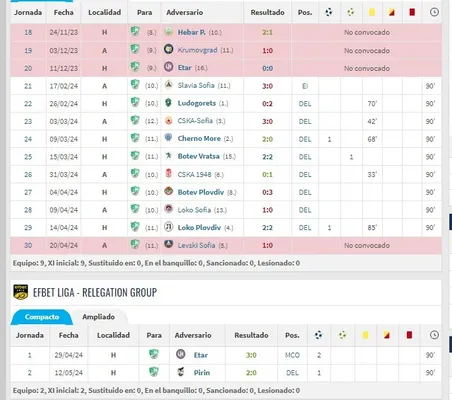Screen dimensions: 452x400
Task: Click the date 31/03/24
Action: [x=63, y=175]
